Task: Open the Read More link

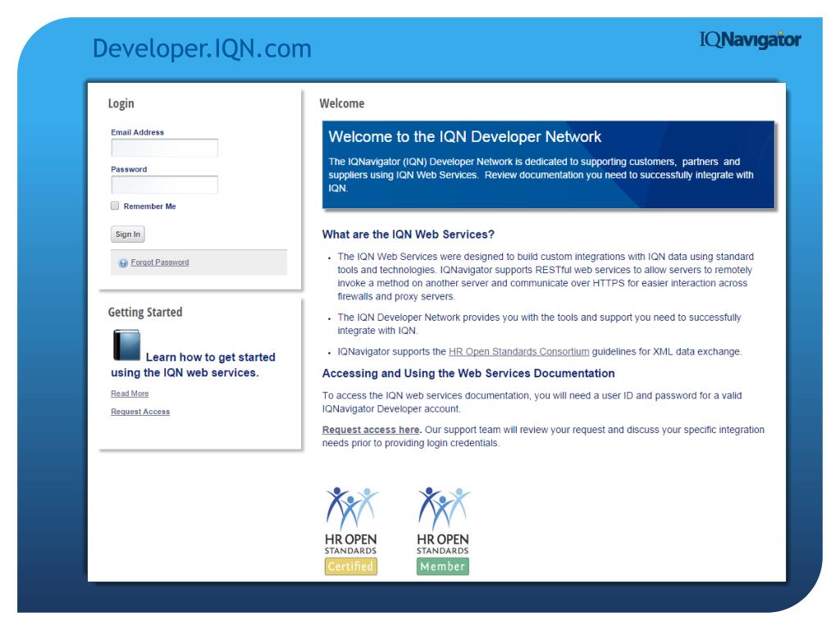Action: [x=130, y=393]
